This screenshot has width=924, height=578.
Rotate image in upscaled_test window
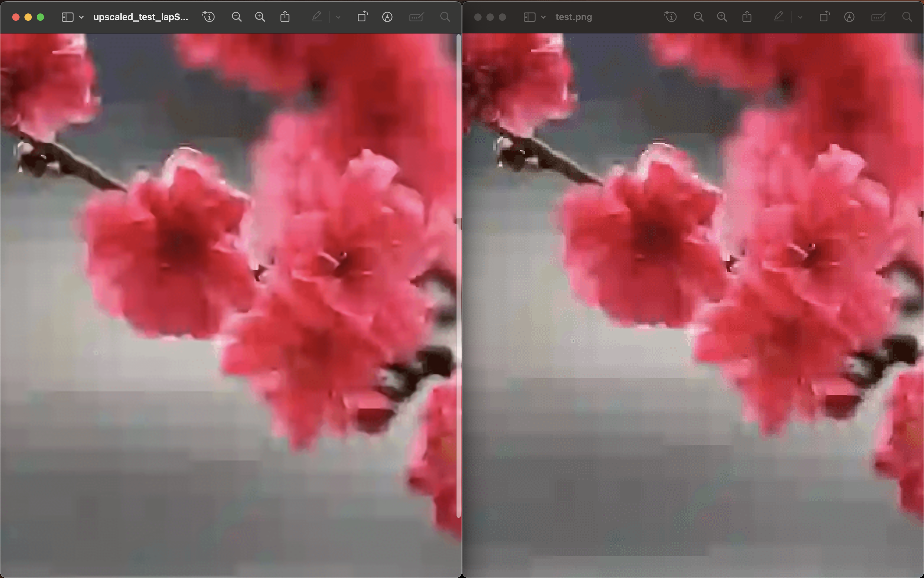point(362,16)
